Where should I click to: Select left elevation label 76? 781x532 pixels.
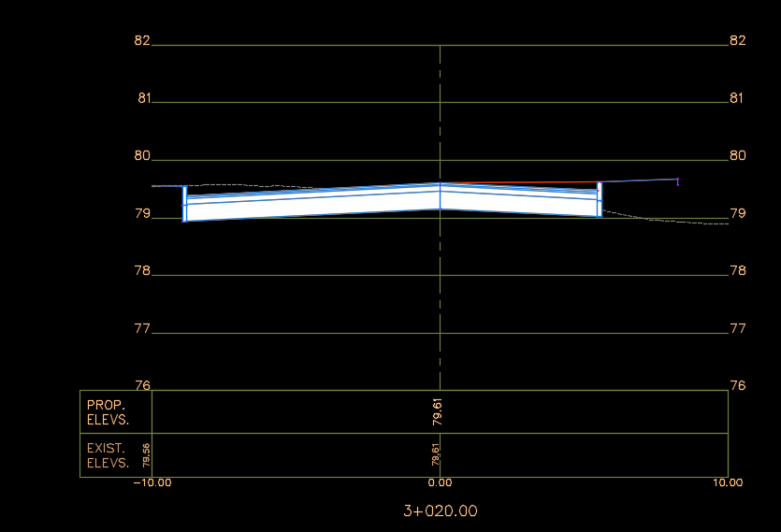click(x=142, y=385)
